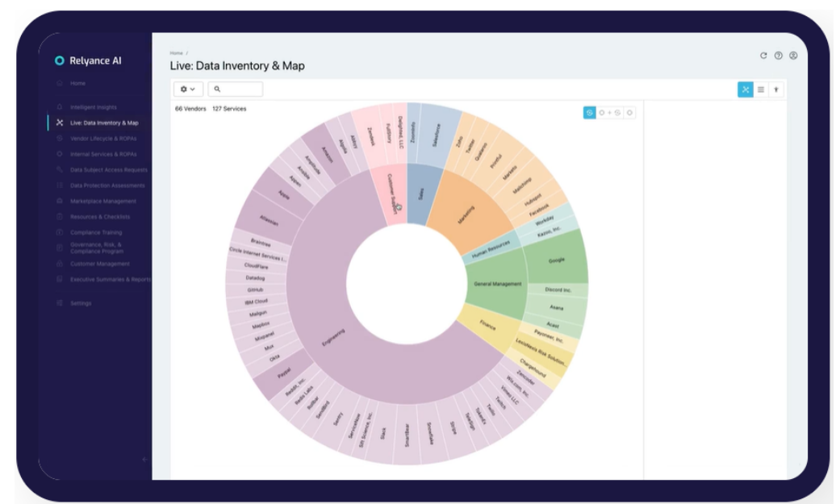The height and width of the screenshot is (504, 840).
Task: Click the Home breadcrumb link
Action: click(x=176, y=53)
